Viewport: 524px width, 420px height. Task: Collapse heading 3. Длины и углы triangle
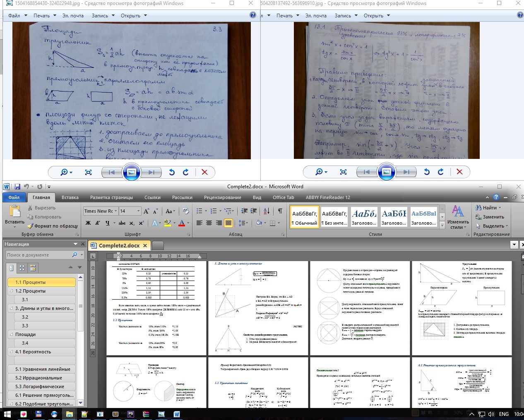point(12,308)
